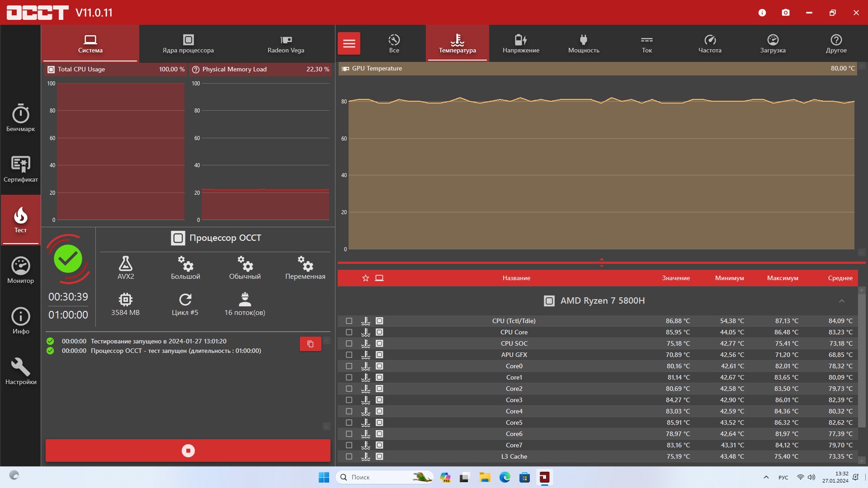Tick the Core2 checkbox
Viewport: 868px width, 488px height.
349,389
